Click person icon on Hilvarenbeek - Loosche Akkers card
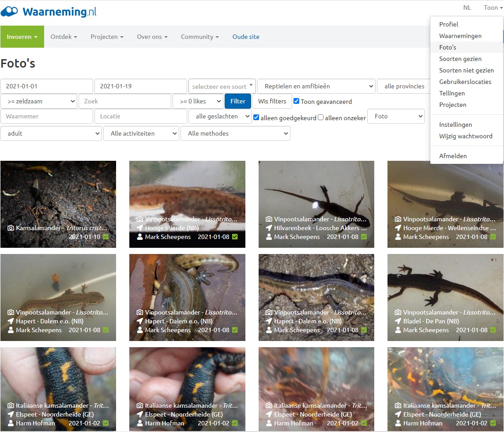Viewport: 504px width, 432px height. 269,237
